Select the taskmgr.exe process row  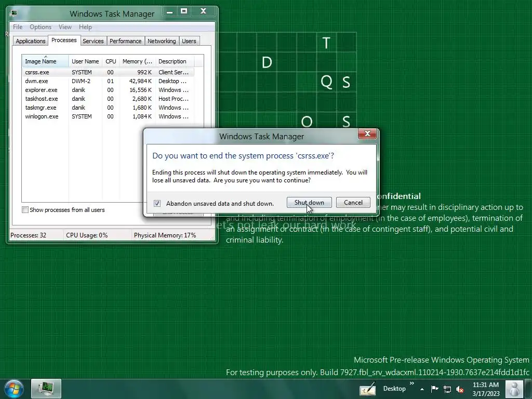pyautogui.click(x=108, y=108)
